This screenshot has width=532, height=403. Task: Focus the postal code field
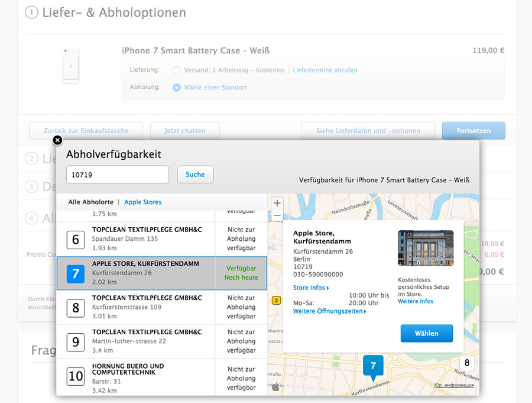pyautogui.click(x=118, y=175)
